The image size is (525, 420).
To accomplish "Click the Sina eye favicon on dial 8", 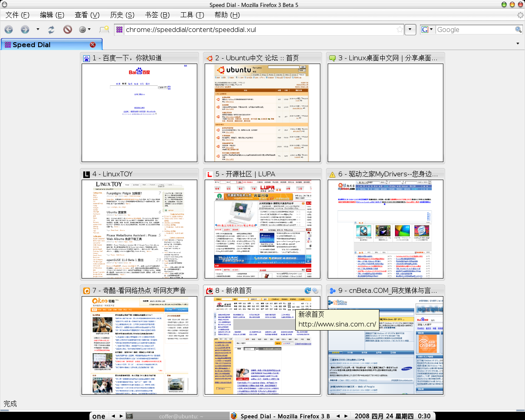I will pyautogui.click(x=210, y=291).
